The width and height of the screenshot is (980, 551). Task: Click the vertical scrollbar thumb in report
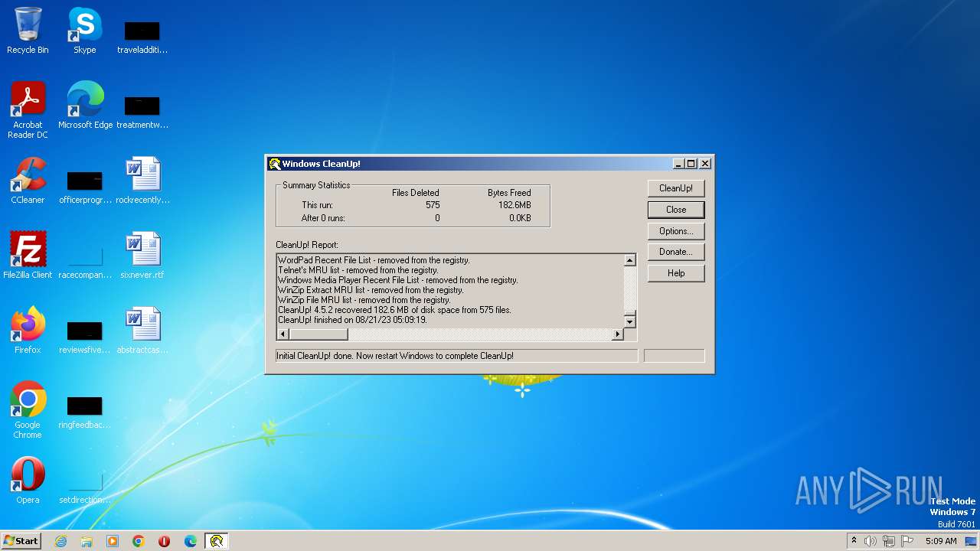629,314
